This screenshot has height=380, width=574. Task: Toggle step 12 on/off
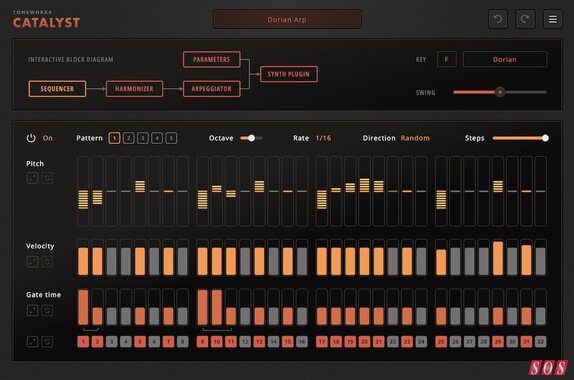click(x=245, y=342)
